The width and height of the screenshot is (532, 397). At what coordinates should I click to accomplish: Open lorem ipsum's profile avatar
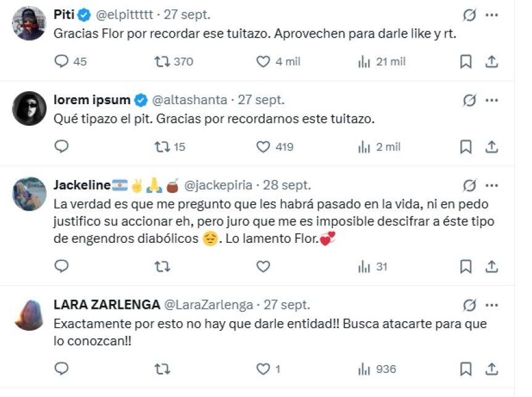pos(29,108)
